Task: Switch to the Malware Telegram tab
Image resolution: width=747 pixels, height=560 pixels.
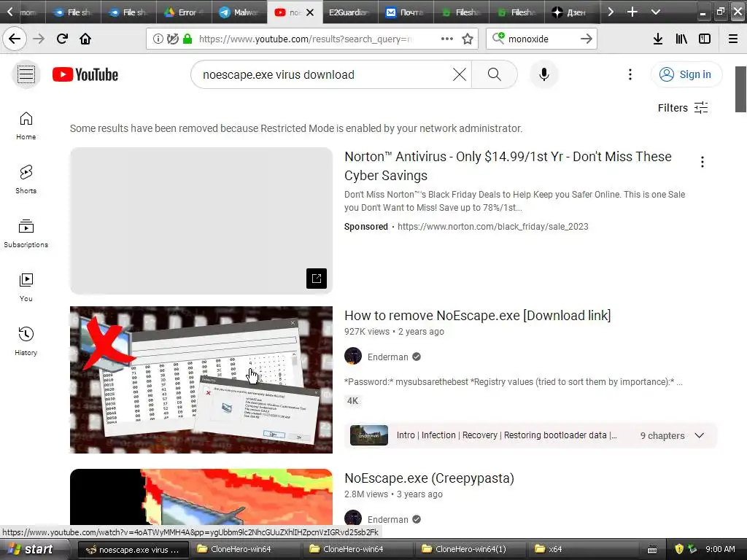Action: click(x=239, y=12)
